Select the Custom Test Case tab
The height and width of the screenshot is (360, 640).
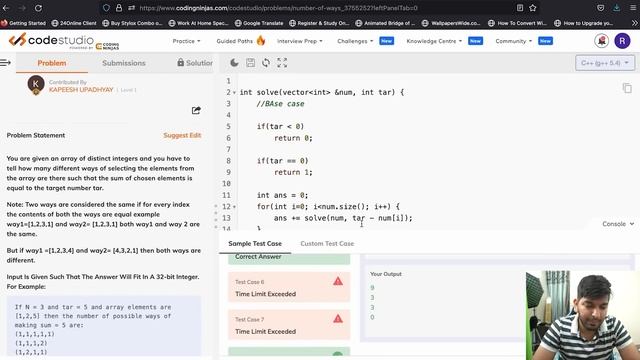coord(327,243)
